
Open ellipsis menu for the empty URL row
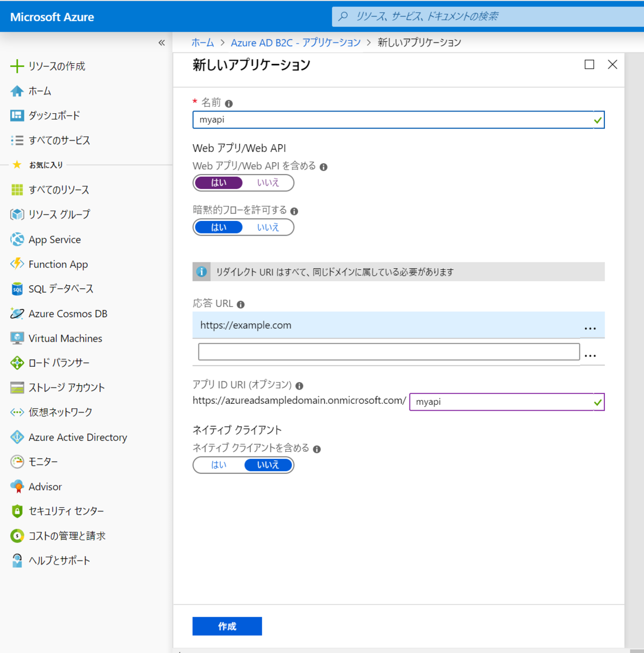pos(590,355)
